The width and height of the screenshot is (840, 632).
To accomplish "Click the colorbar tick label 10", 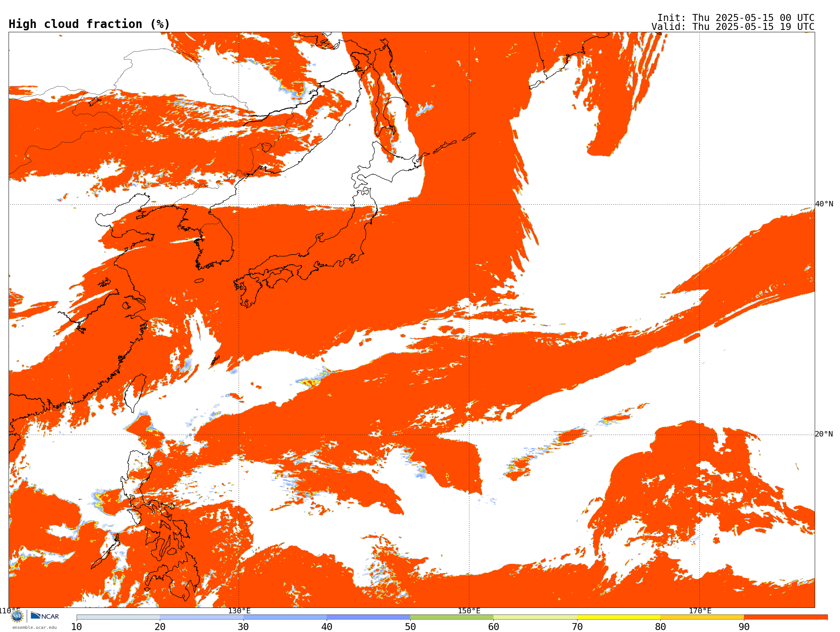I will point(77,627).
